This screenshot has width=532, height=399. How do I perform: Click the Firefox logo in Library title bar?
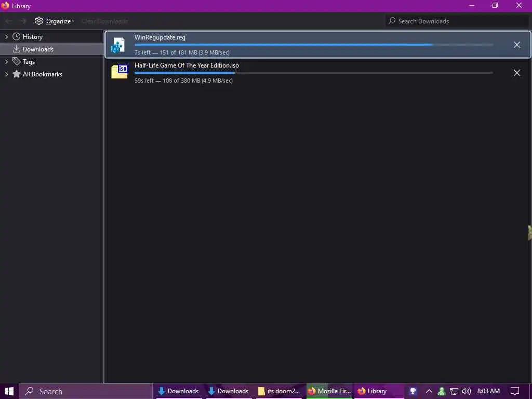5,5
